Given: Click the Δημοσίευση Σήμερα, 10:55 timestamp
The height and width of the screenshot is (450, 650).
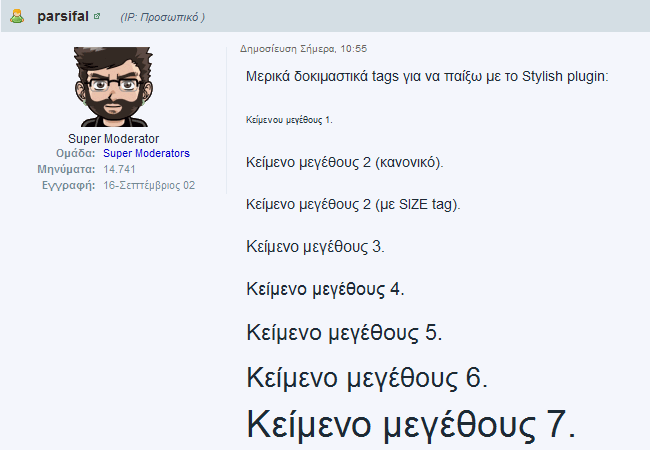Looking at the screenshot, I should (x=303, y=49).
